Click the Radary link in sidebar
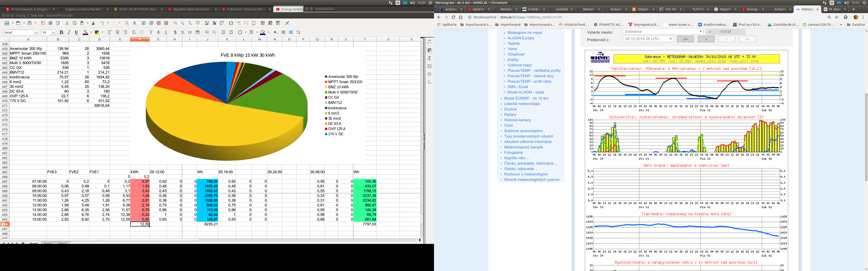The height and width of the screenshot is (271, 868). tap(510, 114)
